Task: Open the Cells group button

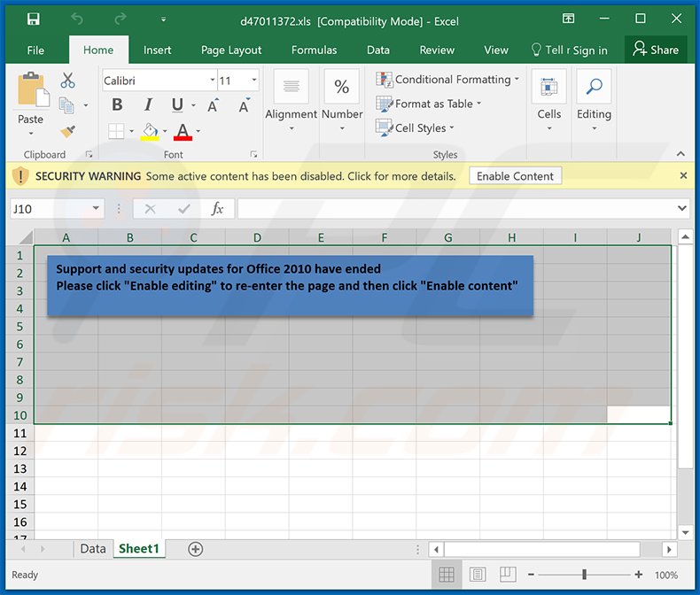Action: click(x=549, y=100)
